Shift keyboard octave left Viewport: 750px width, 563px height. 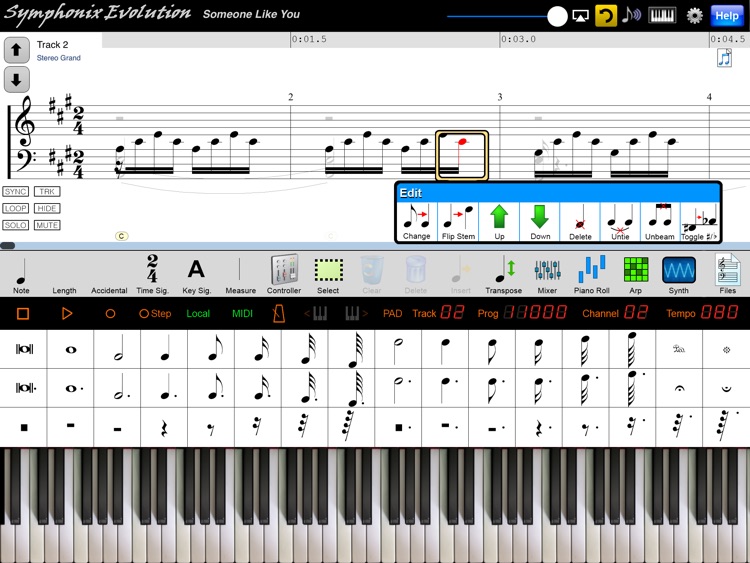316,314
